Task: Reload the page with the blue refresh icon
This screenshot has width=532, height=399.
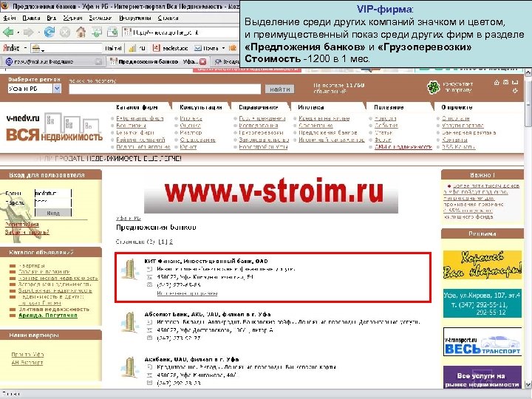Action: pyautogui.click(x=50, y=33)
